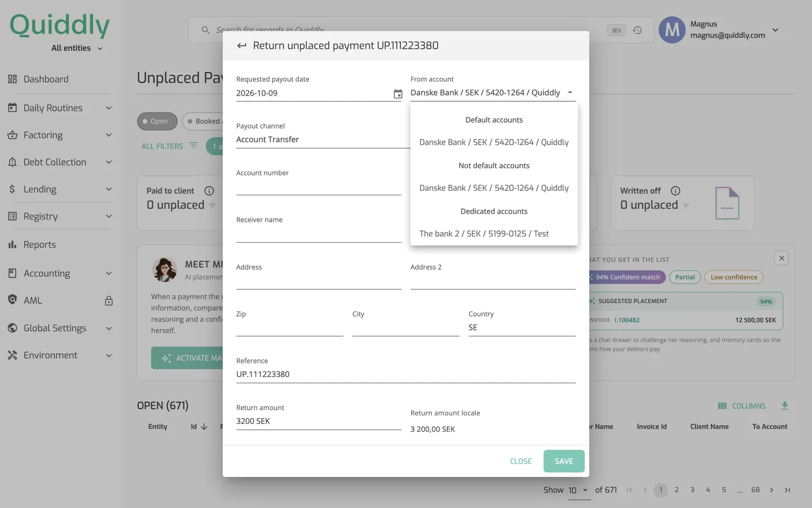
Task: Collapse the From account dropdown
Action: coord(570,93)
